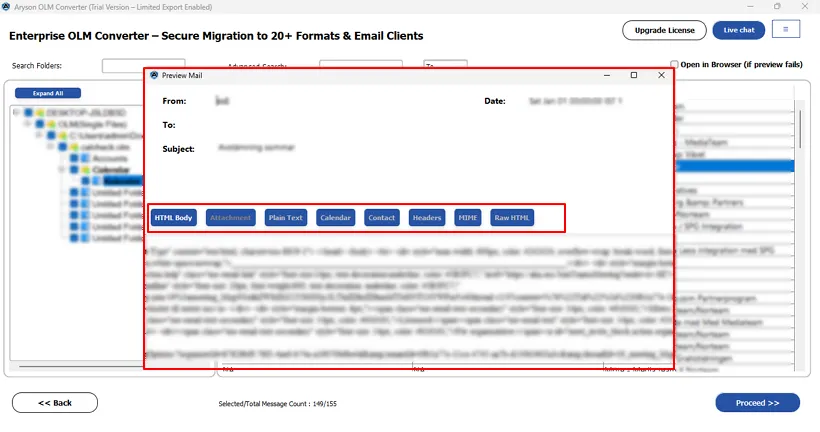
Task: Tick the checkbox beside Accounts folder
Action: (73, 158)
